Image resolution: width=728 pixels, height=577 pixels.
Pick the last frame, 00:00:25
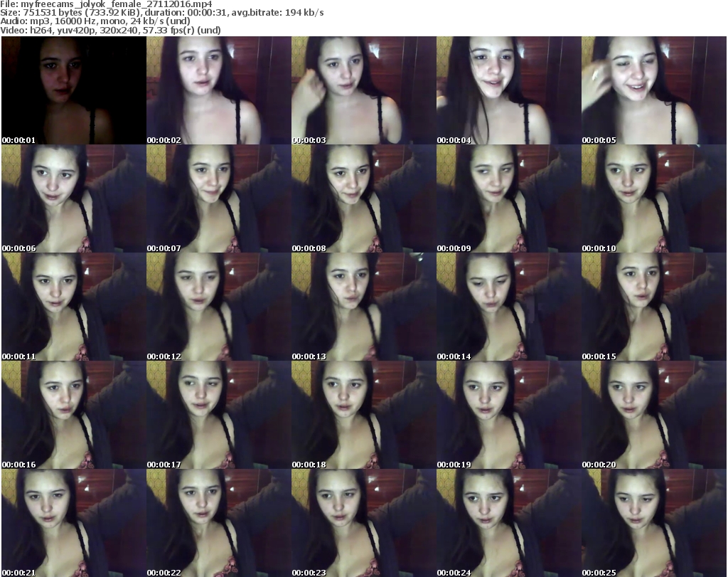click(654, 523)
